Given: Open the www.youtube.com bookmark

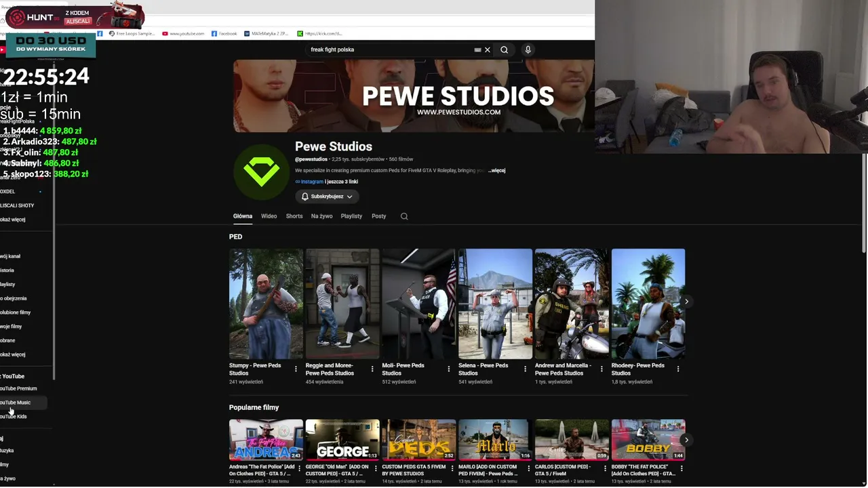Looking at the screenshot, I should coord(183,33).
